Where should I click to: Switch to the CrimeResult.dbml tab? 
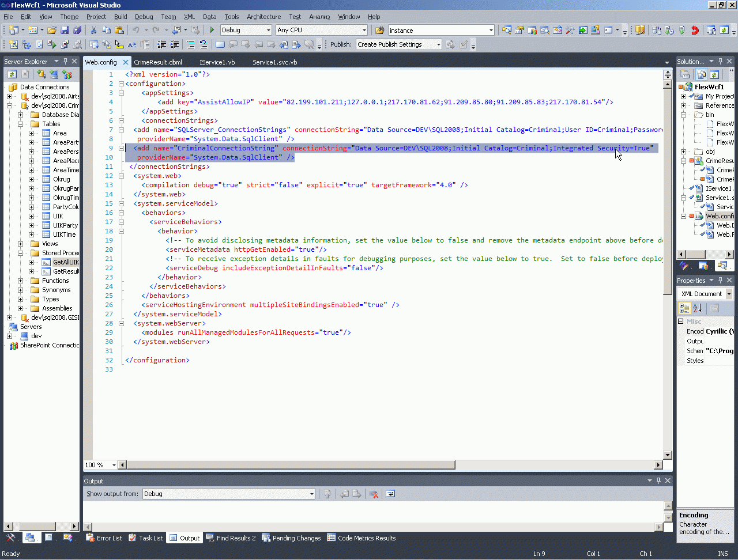click(x=158, y=62)
